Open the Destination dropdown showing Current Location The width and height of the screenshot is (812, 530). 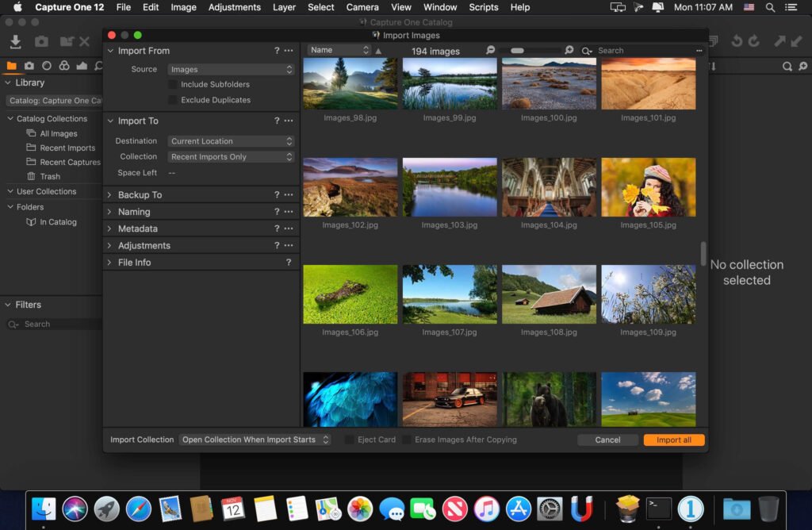(x=230, y=140)
